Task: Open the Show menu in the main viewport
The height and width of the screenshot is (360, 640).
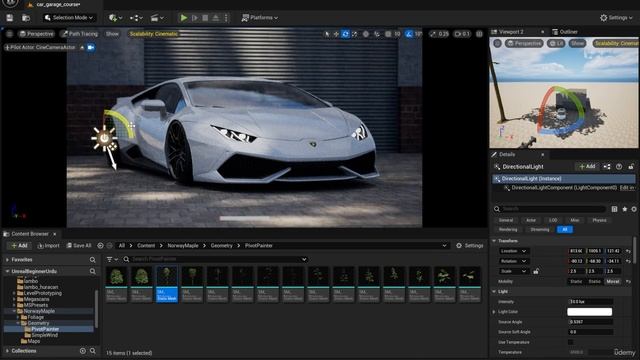Action: (x=112, y=34)
